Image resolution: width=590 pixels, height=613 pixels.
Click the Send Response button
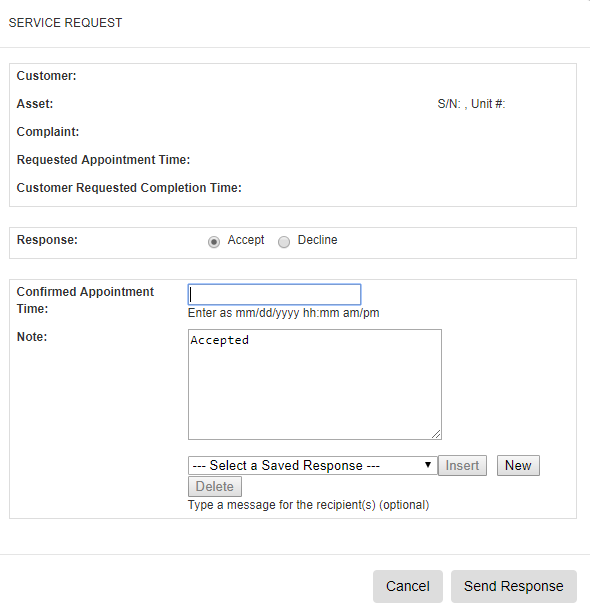(x=514, y=586)
